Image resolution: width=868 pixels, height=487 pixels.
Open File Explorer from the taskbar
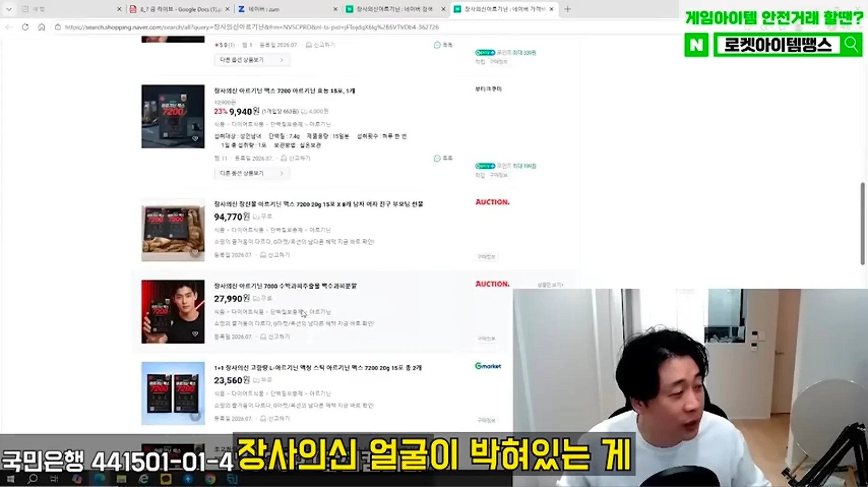tap(121, 479)
